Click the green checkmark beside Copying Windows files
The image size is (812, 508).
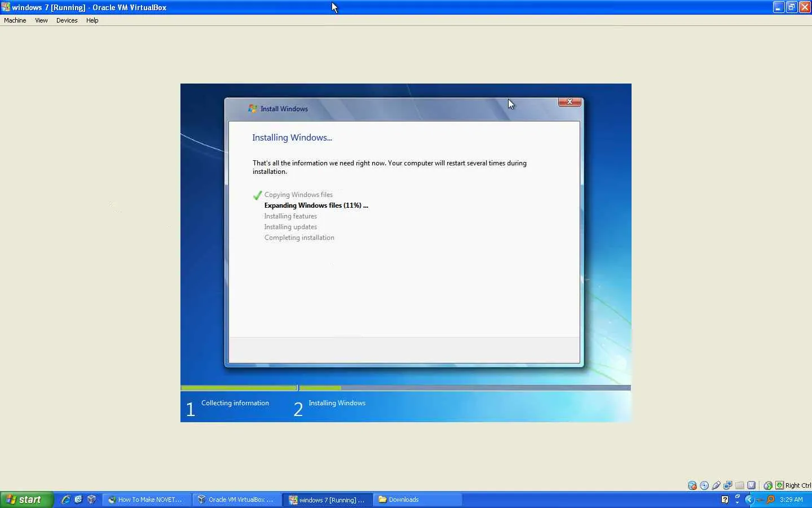(x=257, y=195)
